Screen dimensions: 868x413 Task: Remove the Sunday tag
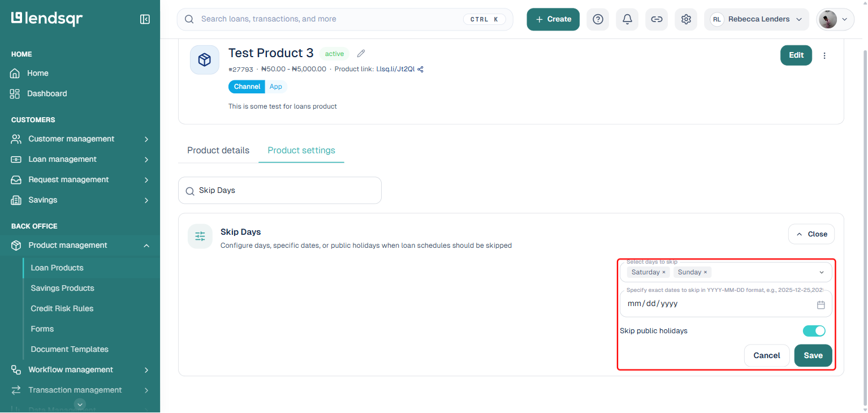[x=705, y=272]
